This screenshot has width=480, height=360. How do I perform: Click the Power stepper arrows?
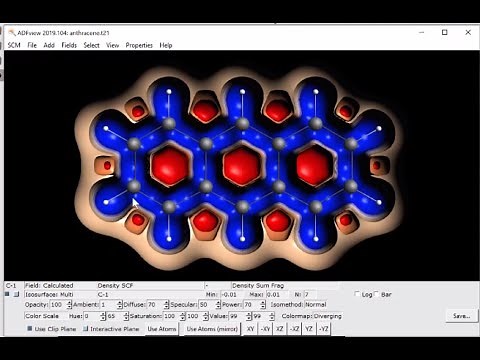click(263, 304)
